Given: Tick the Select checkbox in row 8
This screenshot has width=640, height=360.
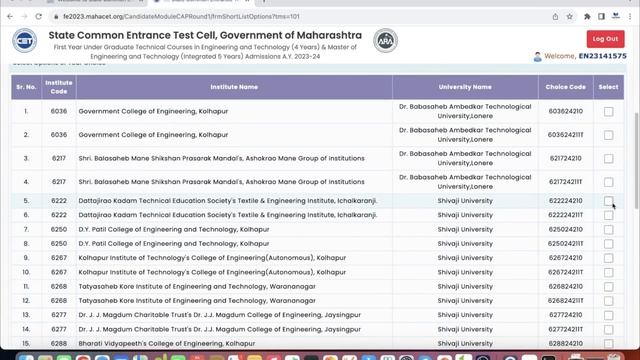Looking at the screenshot, I should [x=608, y=244].
